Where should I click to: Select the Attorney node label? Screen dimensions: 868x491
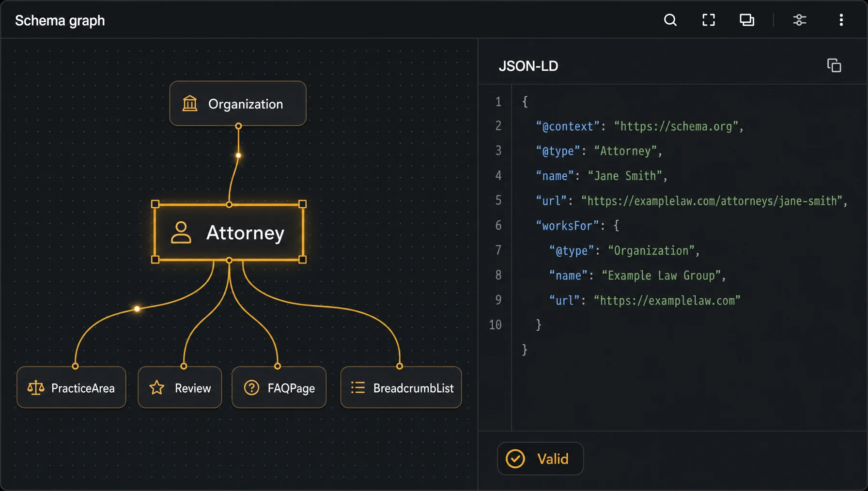click(245, 233)
